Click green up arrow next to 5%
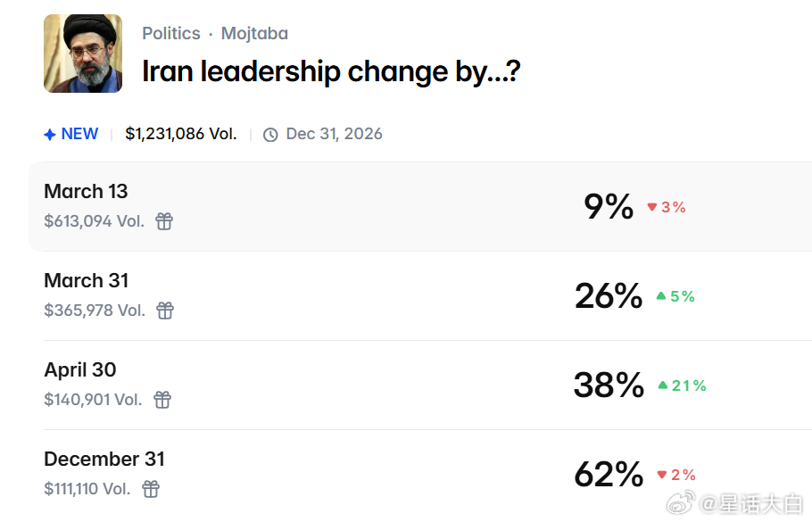The image size is (812, 522). (660, 296)
